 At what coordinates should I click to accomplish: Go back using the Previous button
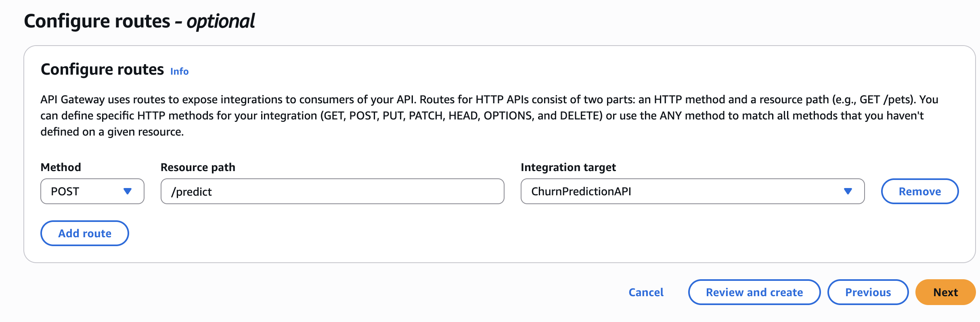868,292
